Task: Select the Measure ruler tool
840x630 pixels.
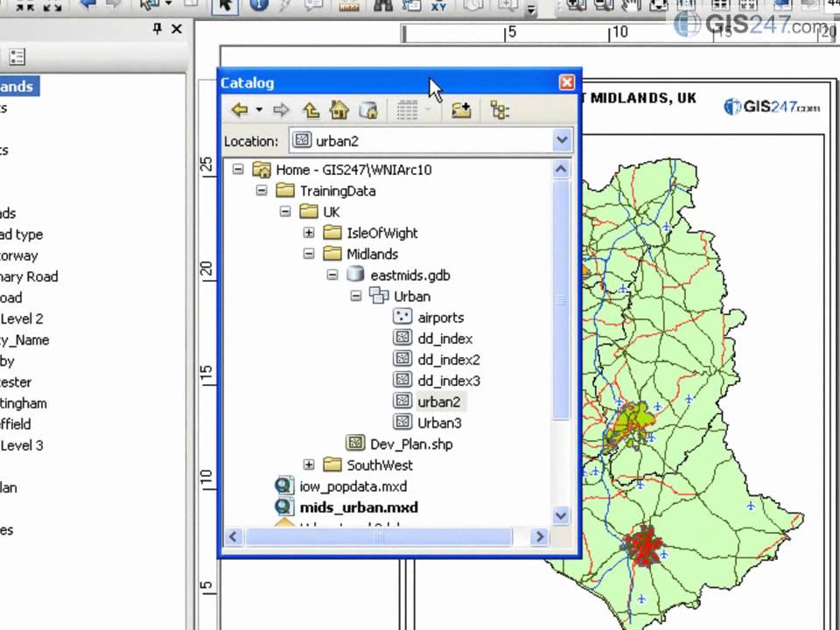Action: 349,6
